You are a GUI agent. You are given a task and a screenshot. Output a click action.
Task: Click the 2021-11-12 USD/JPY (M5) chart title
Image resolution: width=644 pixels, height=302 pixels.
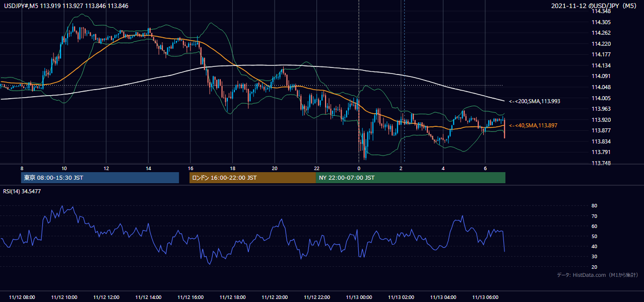click(595, 6)
